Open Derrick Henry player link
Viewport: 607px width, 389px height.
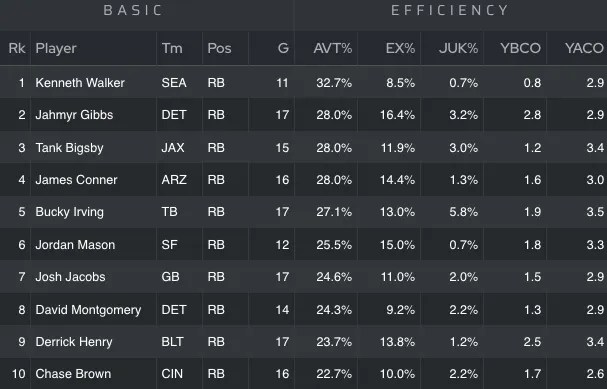click(x=74, y=342)
